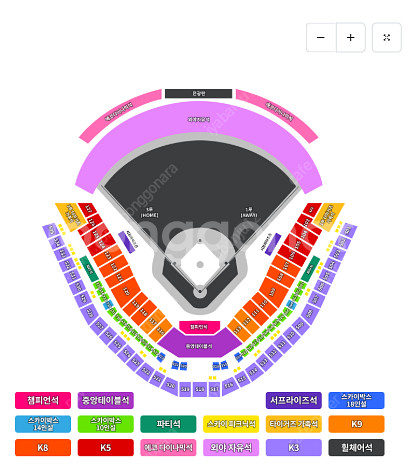417x472 pixels.
Task: Choose the 서프라이즈석 legend item
Action: pos(294,400)
